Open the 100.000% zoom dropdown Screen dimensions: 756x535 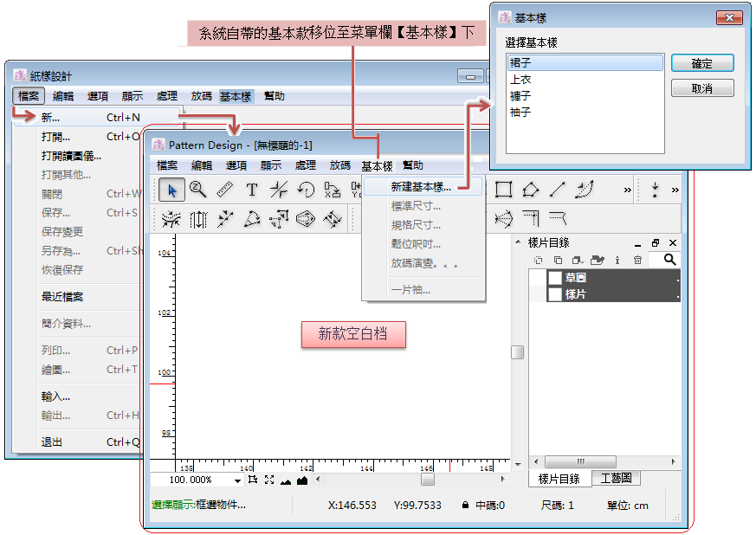pyautogui.click(x=237, y=480)
